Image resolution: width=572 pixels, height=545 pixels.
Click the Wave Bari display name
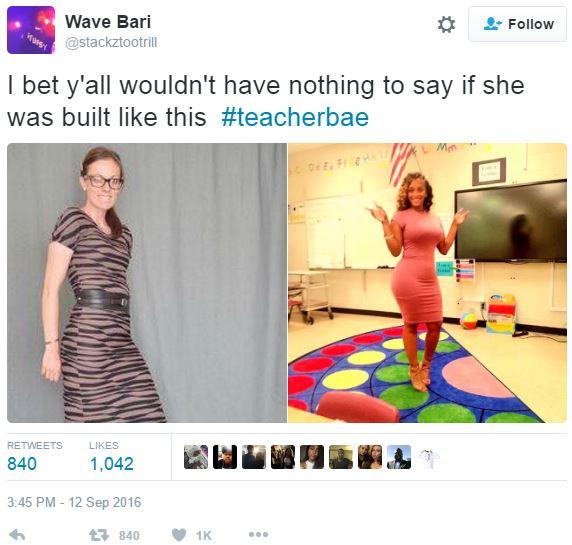coord(108,22)
